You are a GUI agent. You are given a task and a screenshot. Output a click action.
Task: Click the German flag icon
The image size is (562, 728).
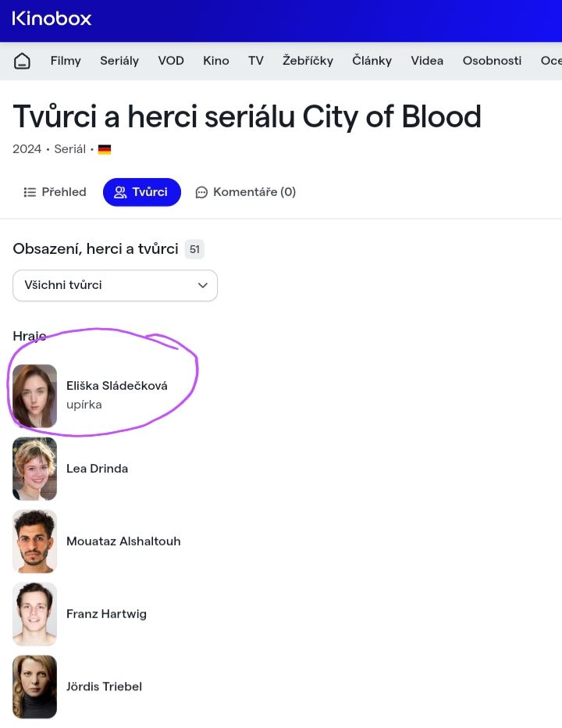click(x=104, y=148)
